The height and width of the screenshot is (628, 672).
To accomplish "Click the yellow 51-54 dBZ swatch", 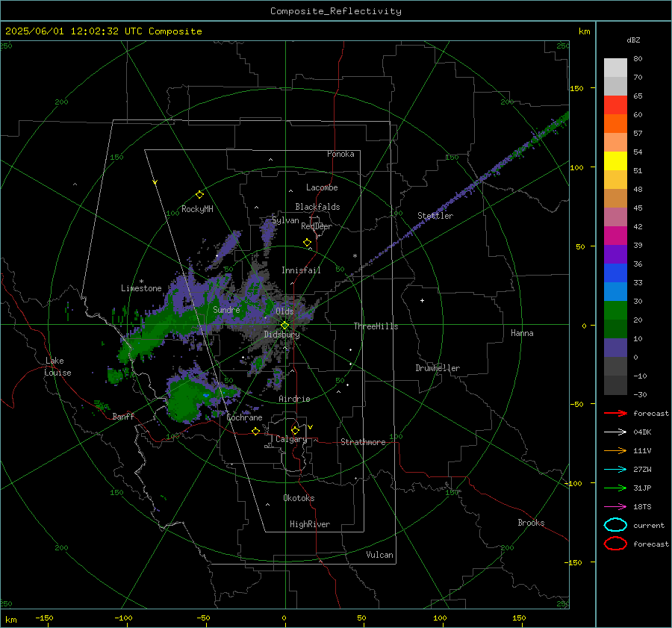I will pyautogui.click(x=615, y=161).
